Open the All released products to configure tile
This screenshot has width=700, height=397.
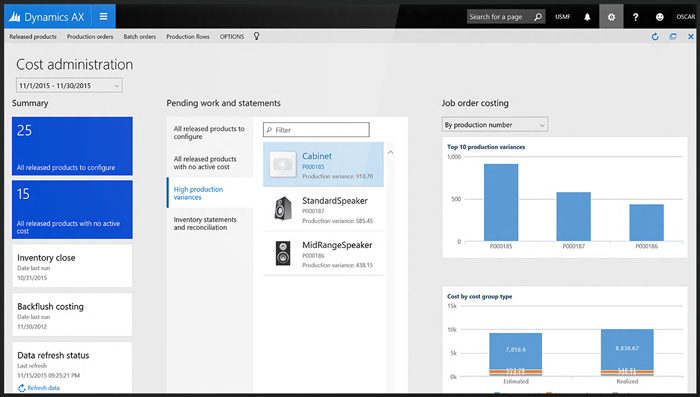click(x=72, y=146)
